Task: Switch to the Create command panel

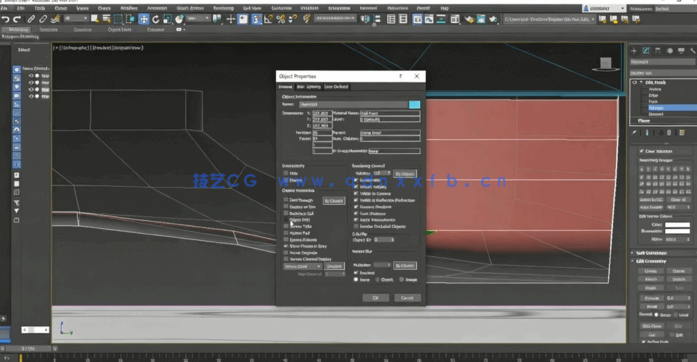Action: click(x=634, y=51)
